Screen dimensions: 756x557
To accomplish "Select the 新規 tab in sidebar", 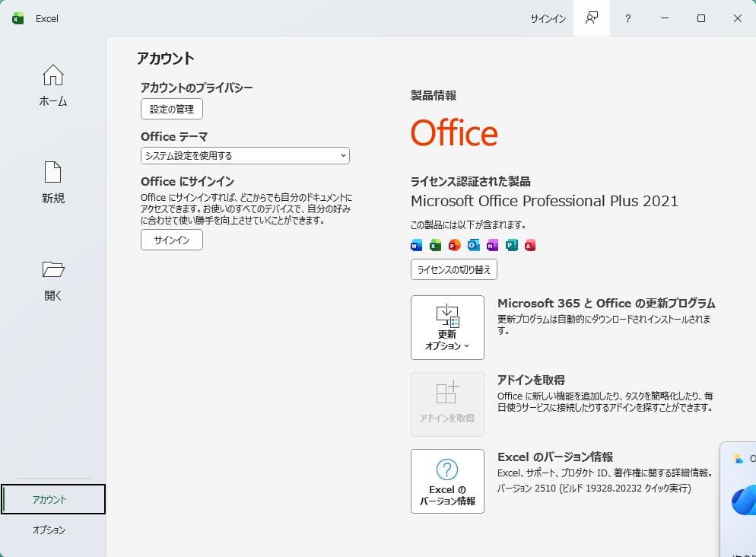I will tap(52, 183).
